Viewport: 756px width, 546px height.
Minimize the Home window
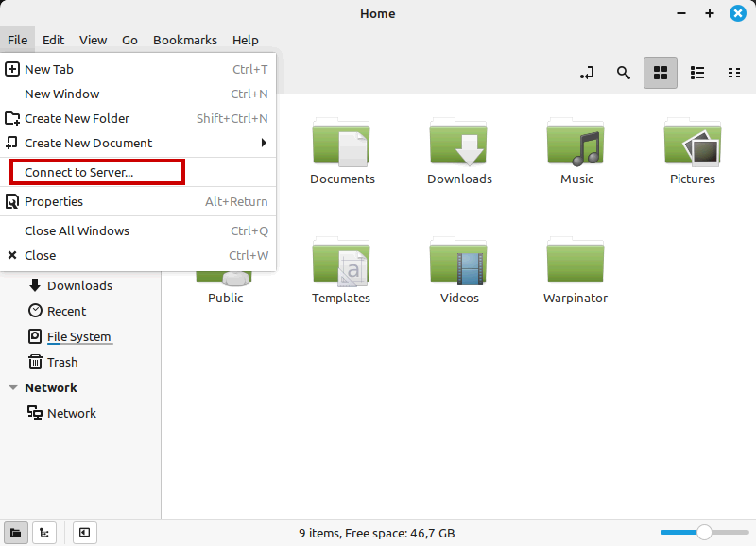click(x=681, y=13)
